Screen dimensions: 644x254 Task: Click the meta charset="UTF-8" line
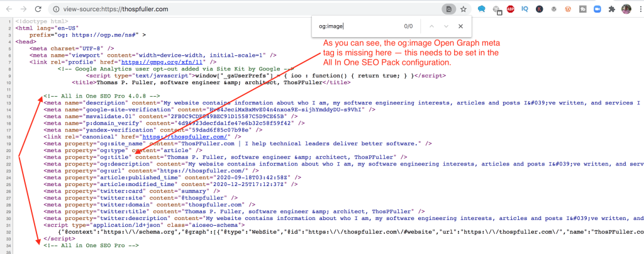point(72,48)
